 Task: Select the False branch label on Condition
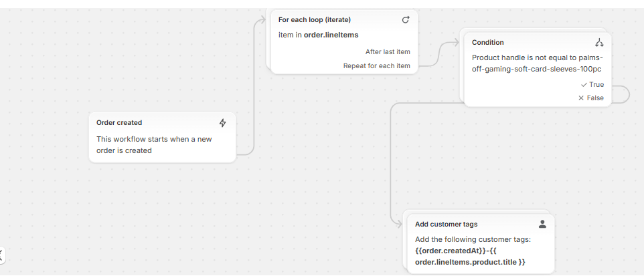594,98
